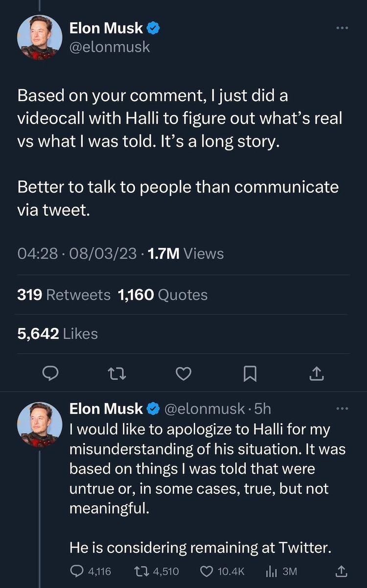Open the main tweet's profile picture
Image resolution: width=367 pixels, height=588 pixels.
click(40, 38)
